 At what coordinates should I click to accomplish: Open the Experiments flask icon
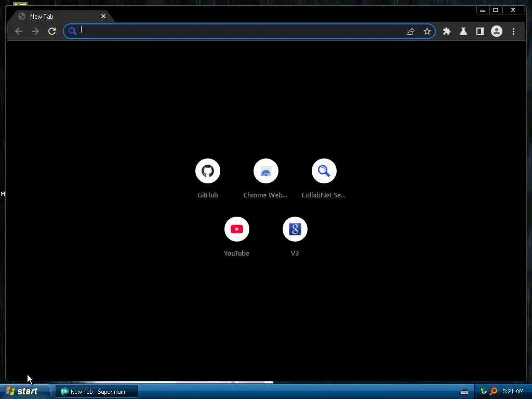coord(463,31)
